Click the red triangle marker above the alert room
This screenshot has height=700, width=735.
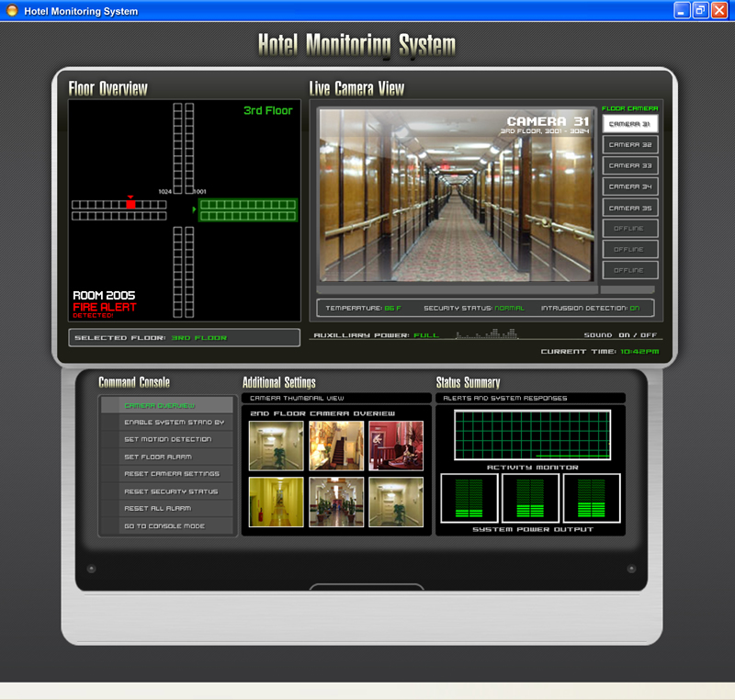pos(130,198)
